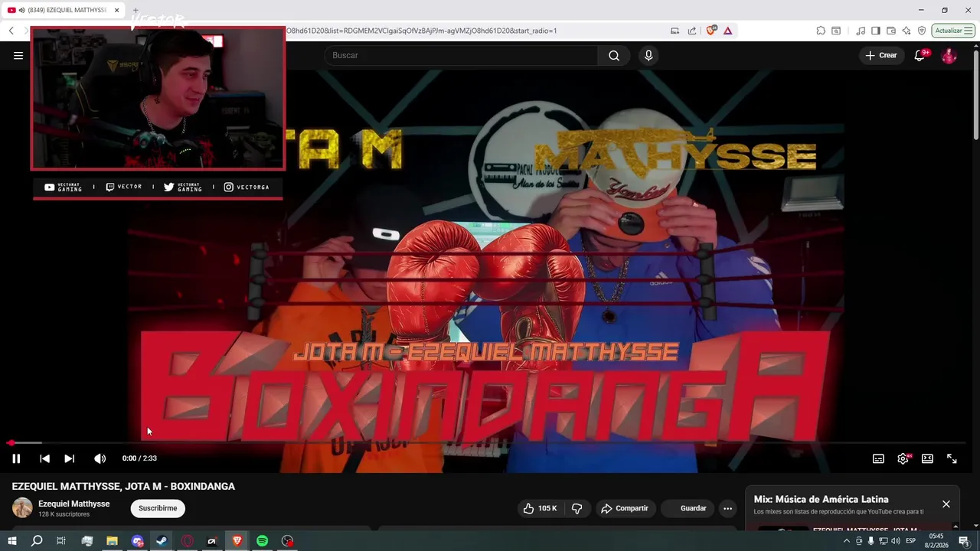
Task: Close the Mix Música de América Latina panel
Action: tap(946, 504)
